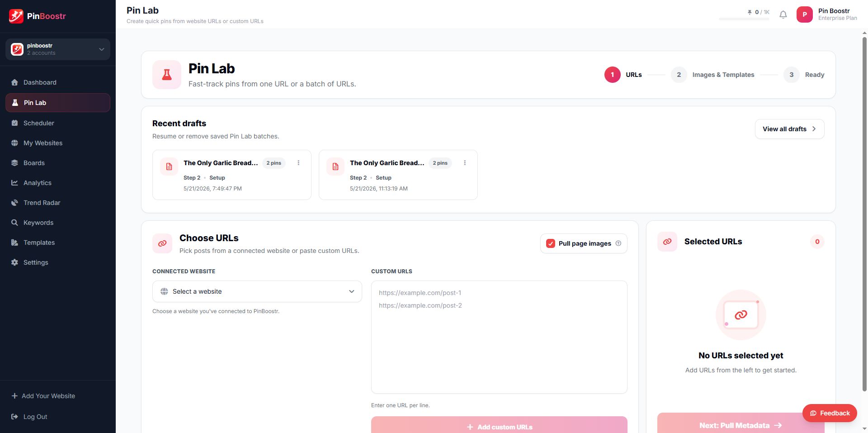
Task: Click the Pull page images info icon
Action: [618, 243]
